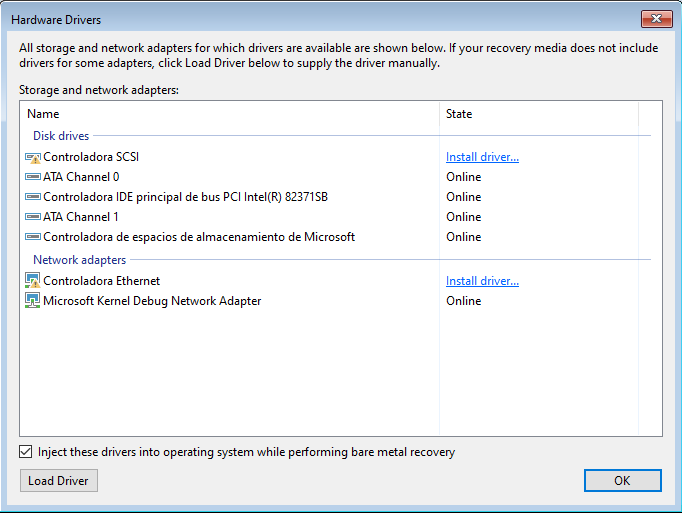
Task: Click Install driver link for Controladora Ethernet
Action: (x=482, y=281)
